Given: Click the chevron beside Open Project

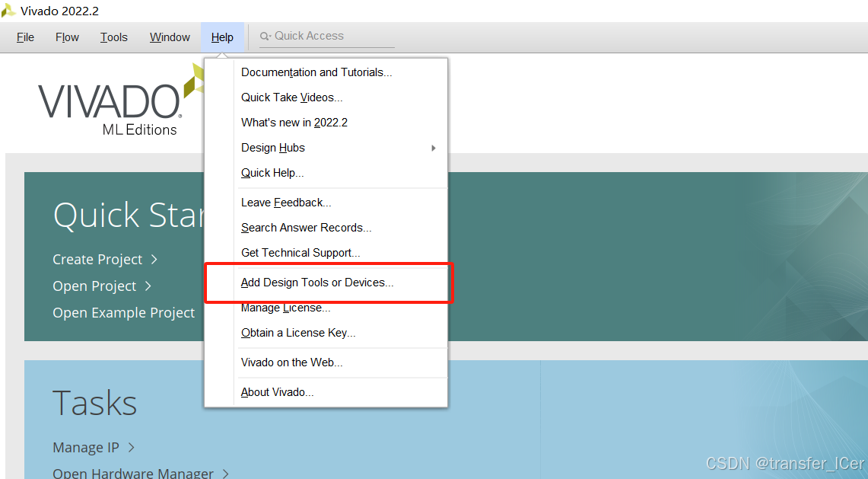Looking at the screenshot, I should (148, 286).
